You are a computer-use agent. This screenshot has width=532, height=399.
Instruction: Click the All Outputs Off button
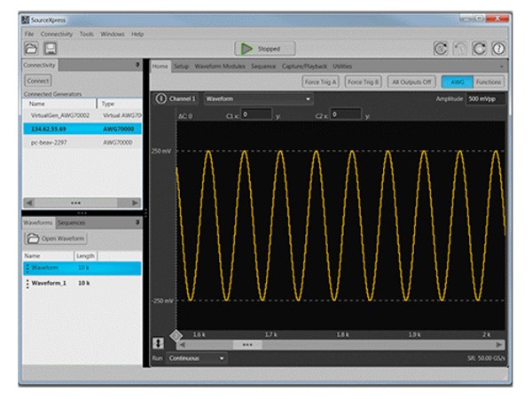coord(410,82)
